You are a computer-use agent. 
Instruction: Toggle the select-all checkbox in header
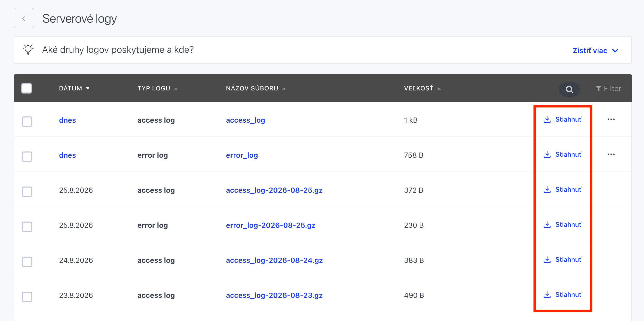[x=27, y=88]
